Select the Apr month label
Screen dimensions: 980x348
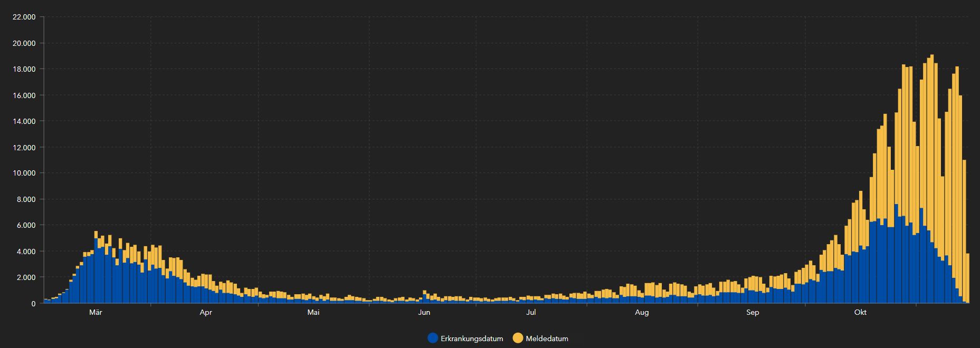click(206, 313)
